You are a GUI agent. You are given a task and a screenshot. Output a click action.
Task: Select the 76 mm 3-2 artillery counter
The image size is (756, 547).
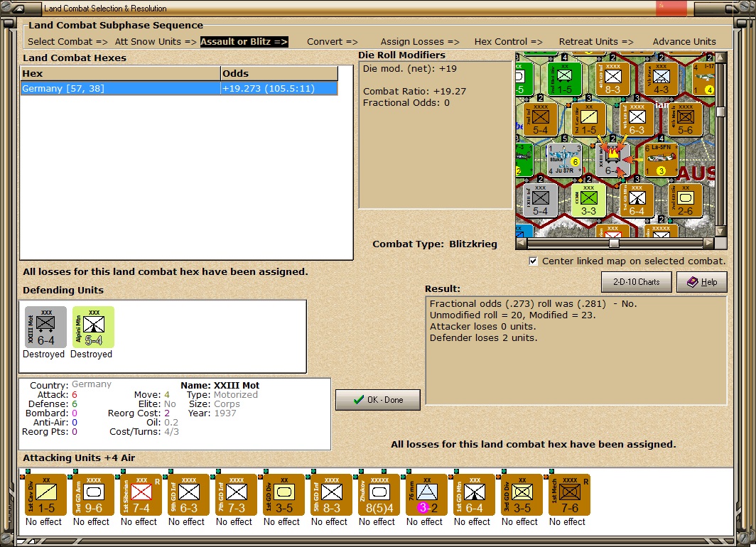point(427,494)
